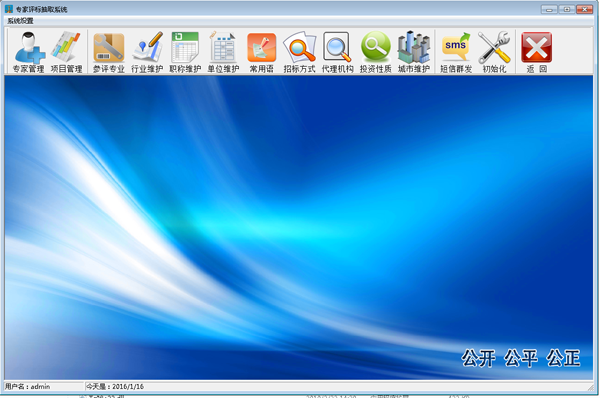Select the 代理机构 agency icon
The width and height of the screenshot is (600, 398).
[338, 52]
